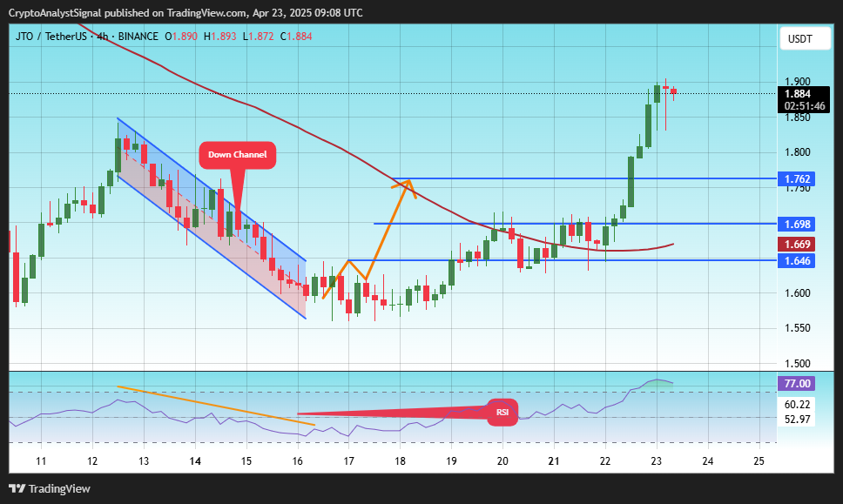Click the USDT currency button

click(x=805, y=38)
